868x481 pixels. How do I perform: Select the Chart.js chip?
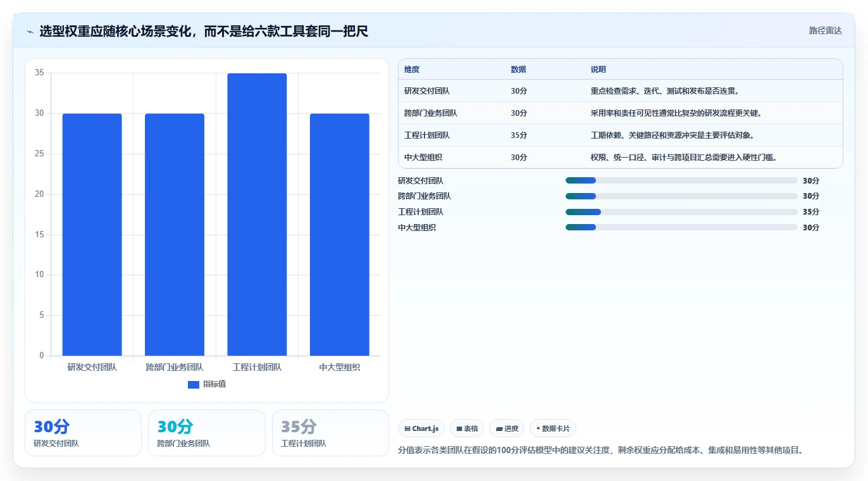(421, 428)
